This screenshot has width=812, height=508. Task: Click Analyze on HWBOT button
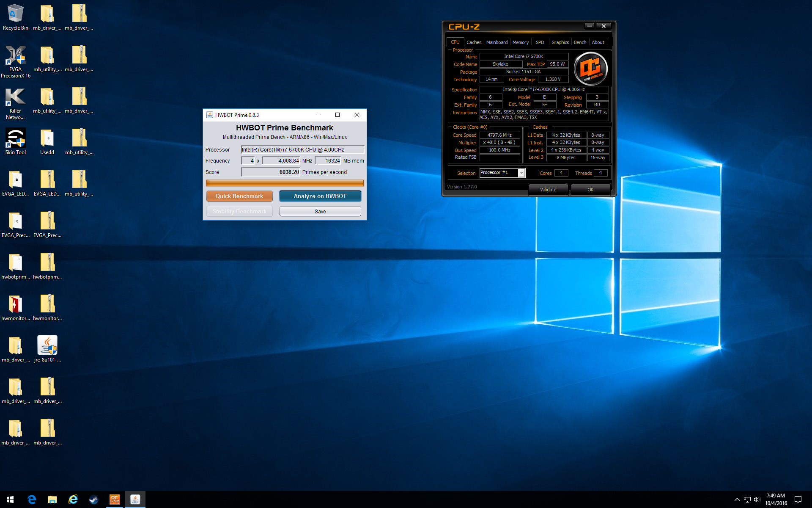pyautogui.click(x=320, y=196)
